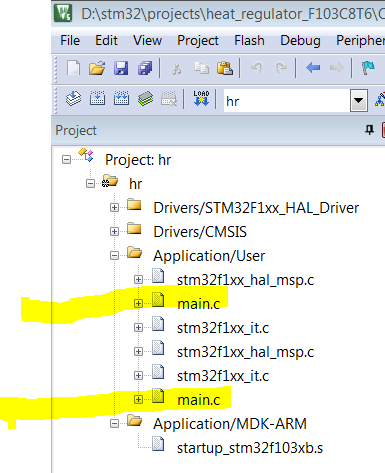The width and height of the screenshot is (385, 473).
Task: Select main.c name just above Application/MDK-ARM
Action: pos(199,400)
